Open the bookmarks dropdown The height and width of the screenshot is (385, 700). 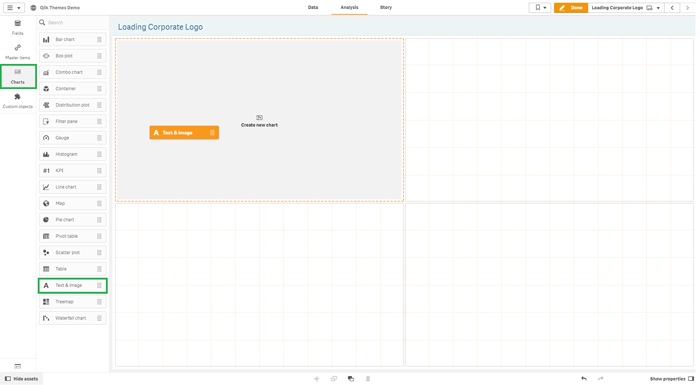pos(540,8)
